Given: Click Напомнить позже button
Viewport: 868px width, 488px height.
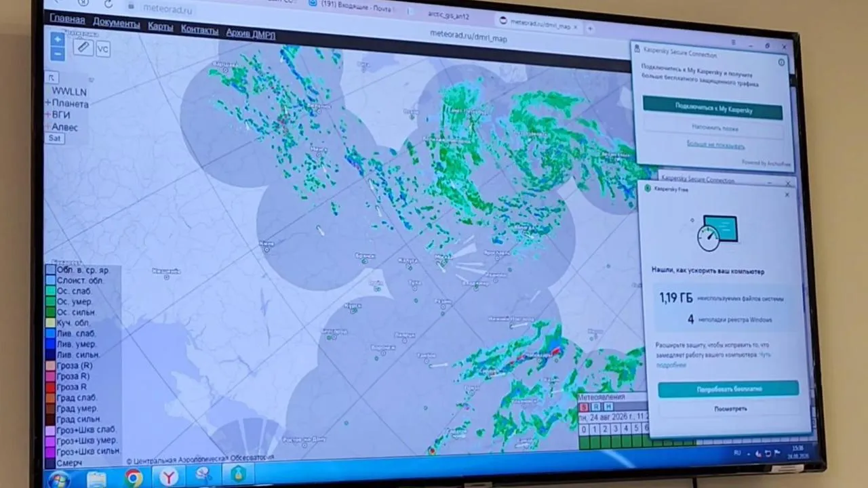Looking at the screenshot, I should [x=715, y=127].
